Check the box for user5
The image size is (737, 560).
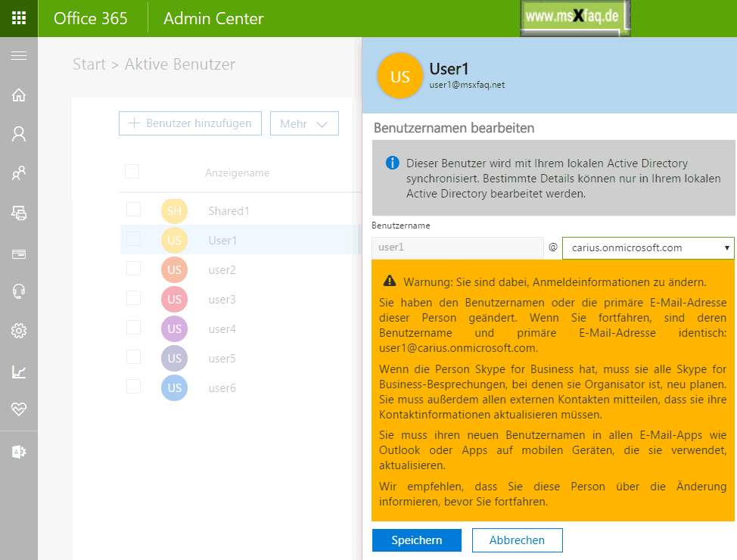tap(133, 357)
